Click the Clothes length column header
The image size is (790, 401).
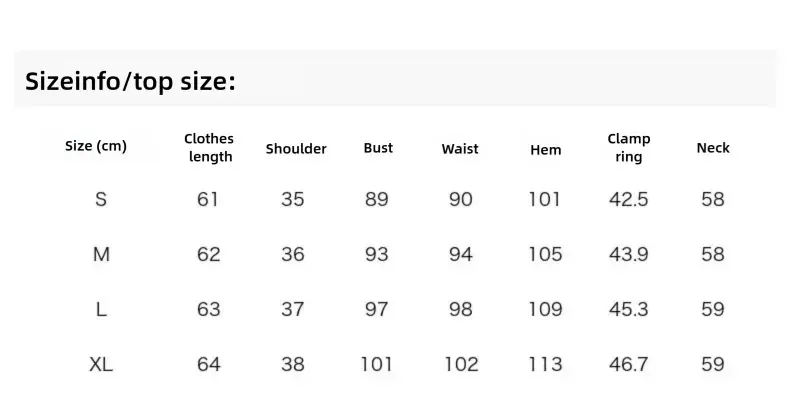coord(209,148)
